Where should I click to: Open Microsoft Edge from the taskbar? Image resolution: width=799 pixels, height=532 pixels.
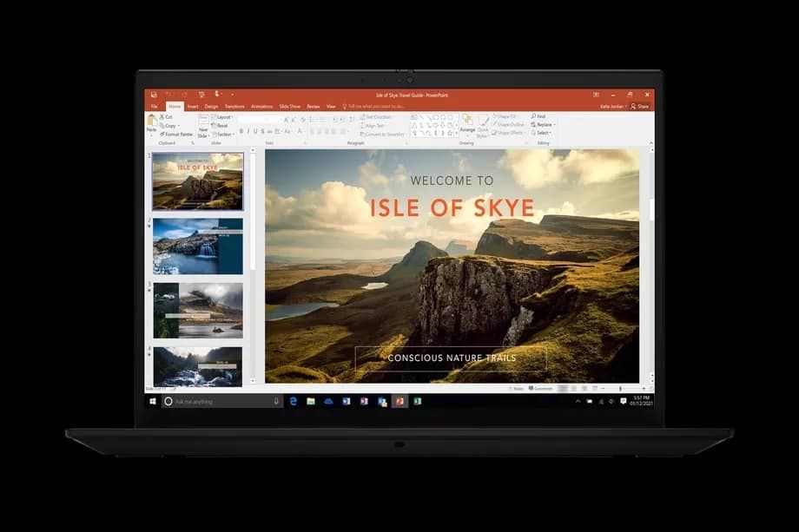coord(294,402)
